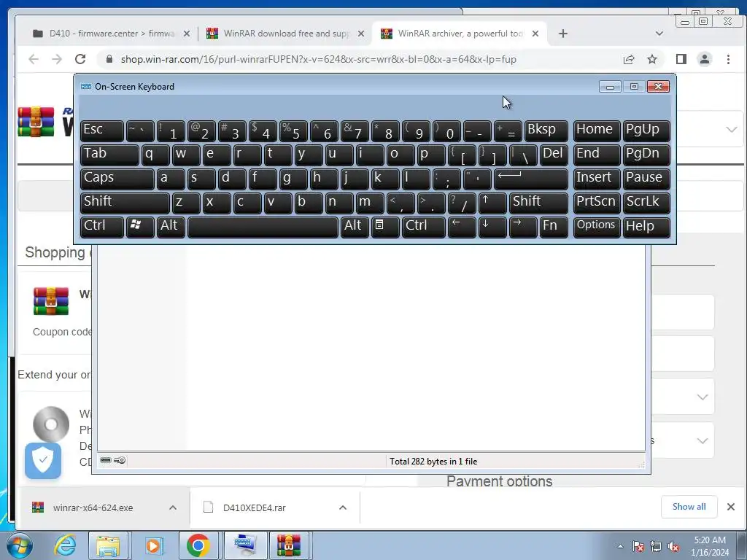The image size is (747, 560).
Task: Click the Help key on On-Screen Keyboard
Action: coord(646,227)
